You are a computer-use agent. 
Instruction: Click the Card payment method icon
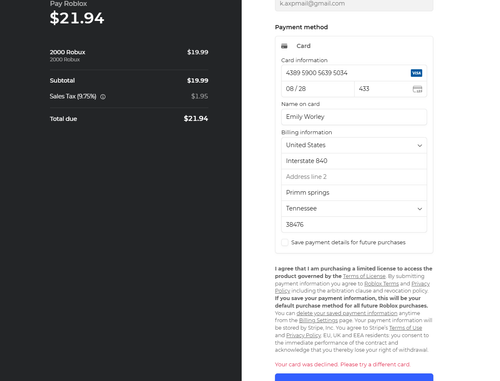click(284, 46)
